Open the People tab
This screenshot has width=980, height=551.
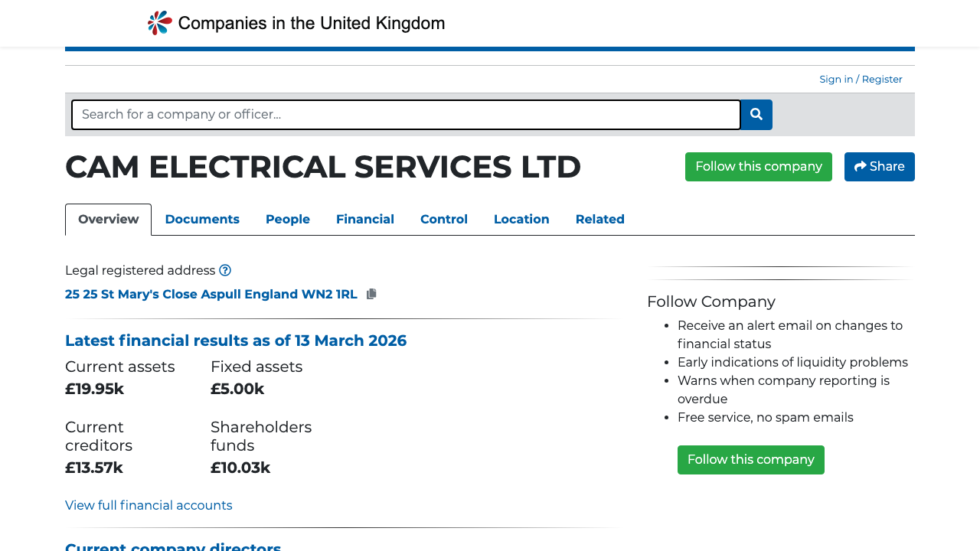click(x=288, y=220)
